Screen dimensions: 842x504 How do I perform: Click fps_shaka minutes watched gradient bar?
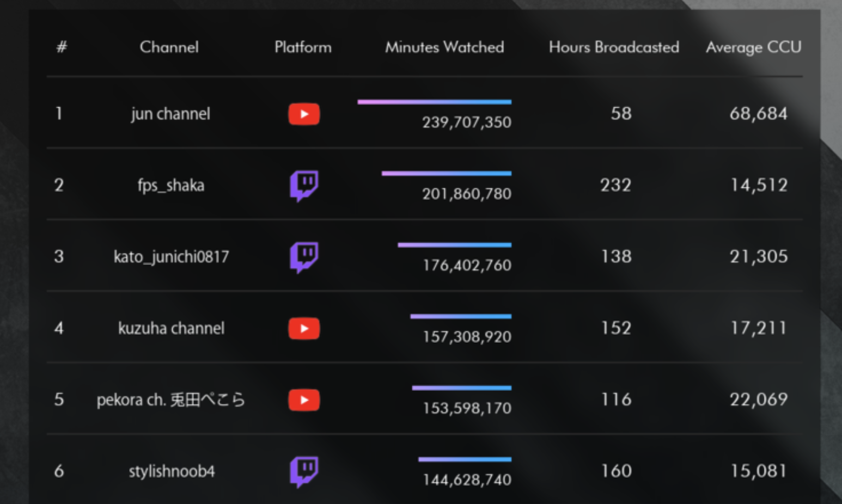click(x=447, y=174)
